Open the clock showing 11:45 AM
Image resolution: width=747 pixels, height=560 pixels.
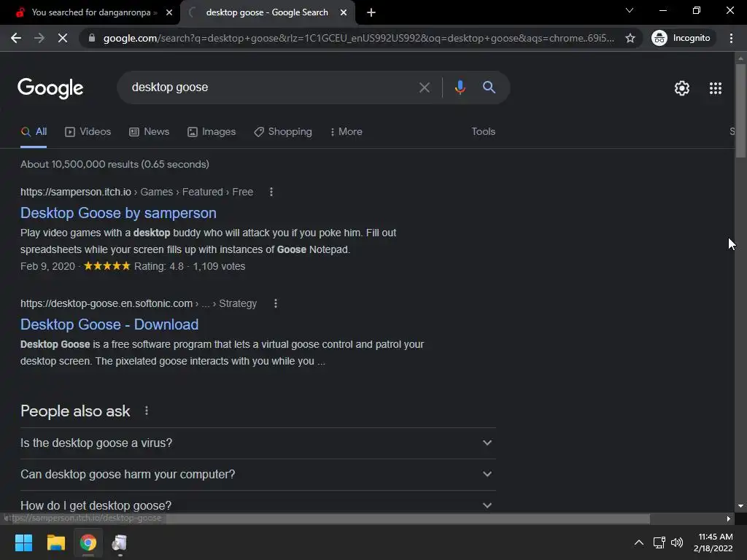pyautogui.click(x=713, y=542)
